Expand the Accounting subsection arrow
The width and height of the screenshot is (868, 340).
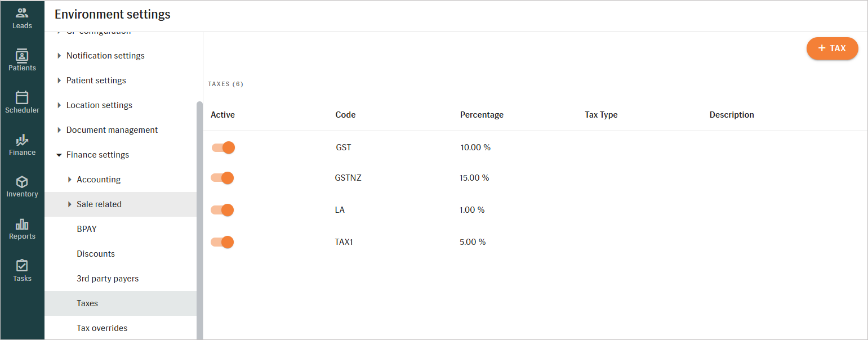70,180
